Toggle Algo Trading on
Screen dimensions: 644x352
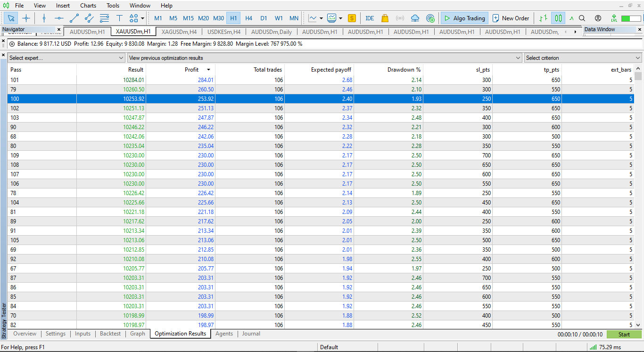pos(464,18)
